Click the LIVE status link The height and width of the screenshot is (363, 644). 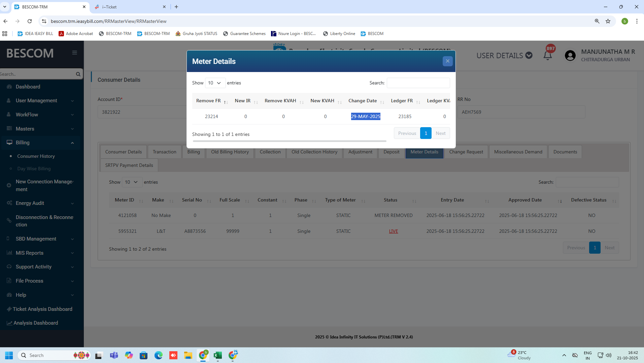tap(393, 231)
